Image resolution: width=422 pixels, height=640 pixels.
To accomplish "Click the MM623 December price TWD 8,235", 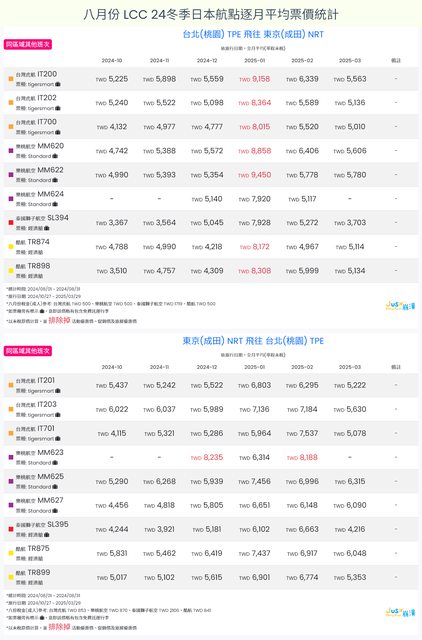I will [207, 457].
